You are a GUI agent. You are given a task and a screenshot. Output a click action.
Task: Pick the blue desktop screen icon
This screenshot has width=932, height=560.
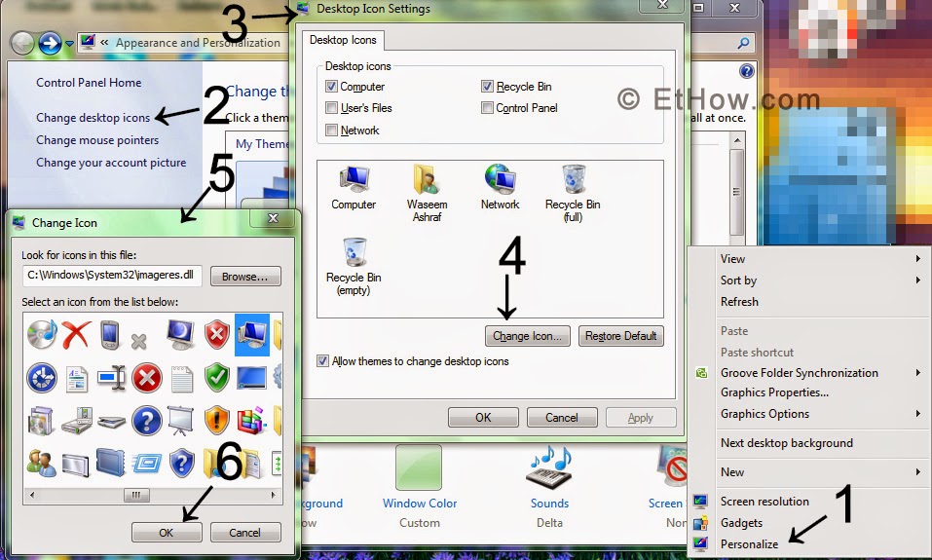tap(251, 378)
